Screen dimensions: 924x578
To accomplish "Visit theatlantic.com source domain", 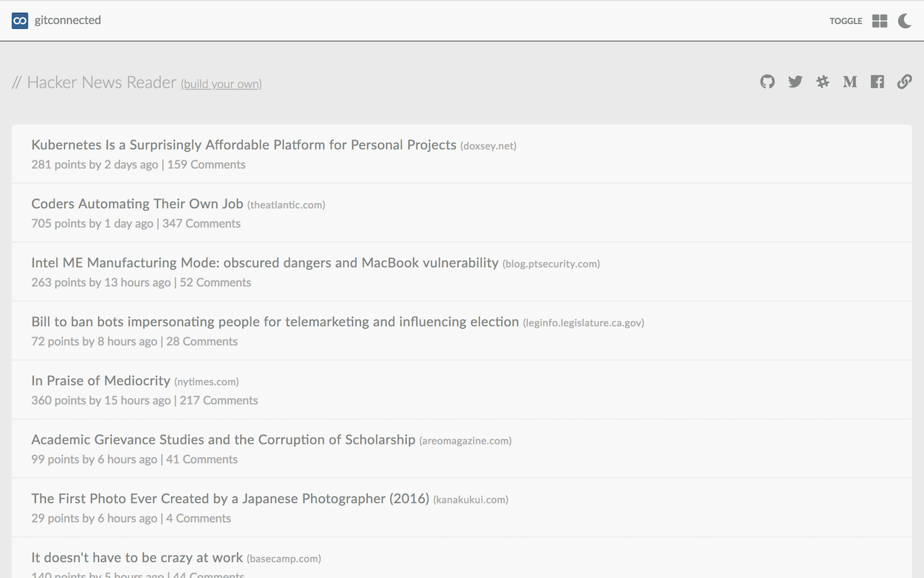I will pyautogui.click(x=287, y=205).
